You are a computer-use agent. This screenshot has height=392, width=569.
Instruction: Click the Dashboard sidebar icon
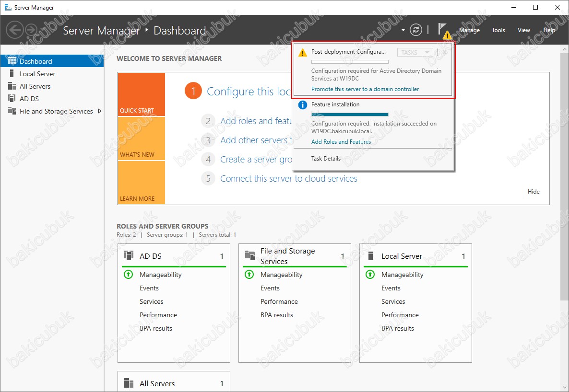[12, 61]
